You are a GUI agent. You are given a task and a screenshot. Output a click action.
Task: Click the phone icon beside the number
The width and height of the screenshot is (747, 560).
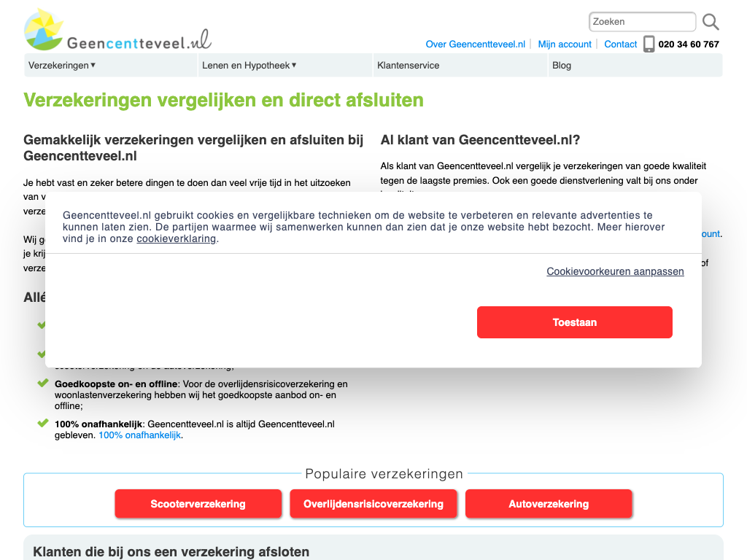pos(649,44)
